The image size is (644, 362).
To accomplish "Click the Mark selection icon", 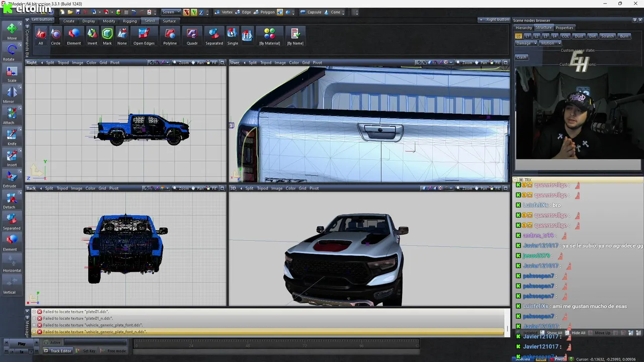I will tap(107, 37).
